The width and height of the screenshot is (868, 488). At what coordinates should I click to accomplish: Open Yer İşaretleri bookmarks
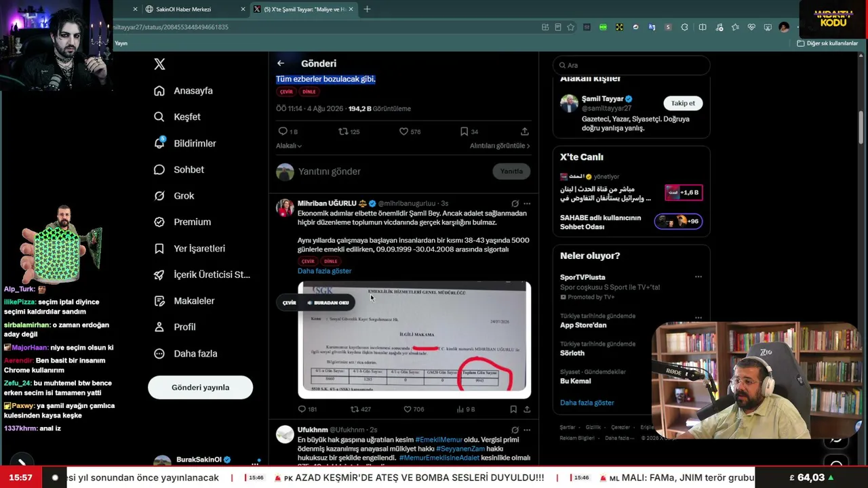tap(189, 248)
